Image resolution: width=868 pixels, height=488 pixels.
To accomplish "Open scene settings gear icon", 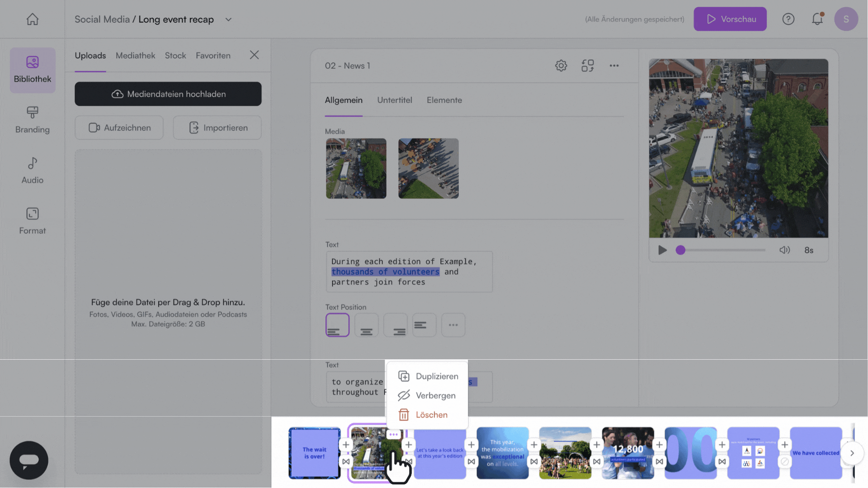I will pos(561,66).
